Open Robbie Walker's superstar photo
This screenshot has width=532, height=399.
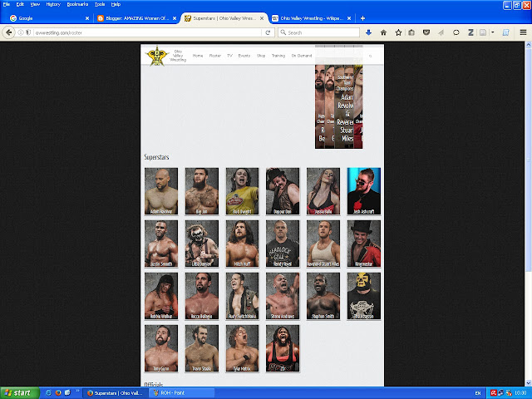click(161, 296)
